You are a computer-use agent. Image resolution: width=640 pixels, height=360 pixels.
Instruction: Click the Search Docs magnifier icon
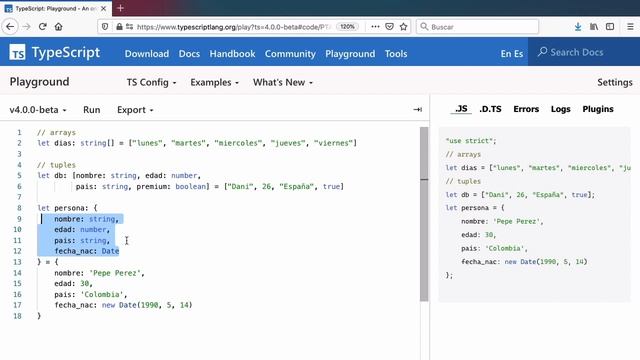[x=542, y=52]
